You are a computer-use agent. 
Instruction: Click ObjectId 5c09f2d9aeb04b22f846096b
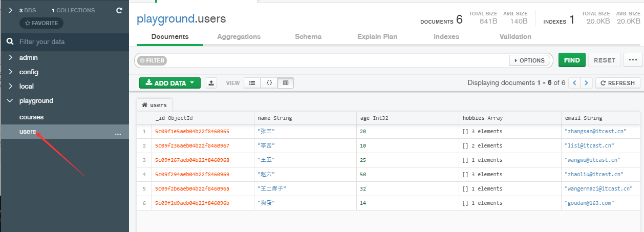pyautogui.click(x=192, y=203)
